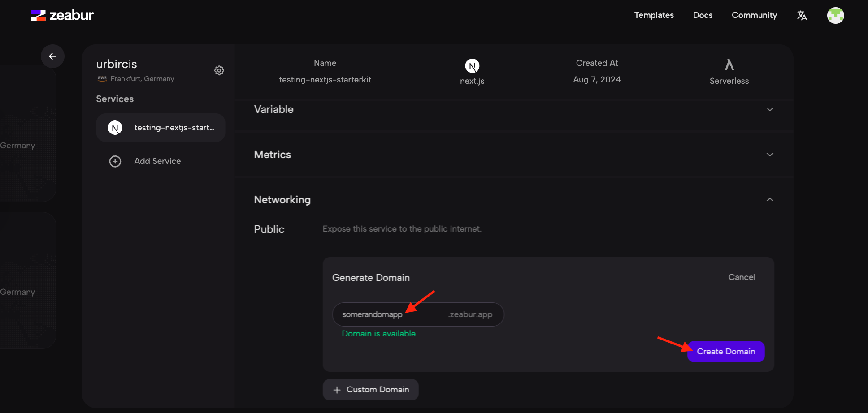Click the Networking section title
This screenshot has width=868, height=413.
(282, 200)
